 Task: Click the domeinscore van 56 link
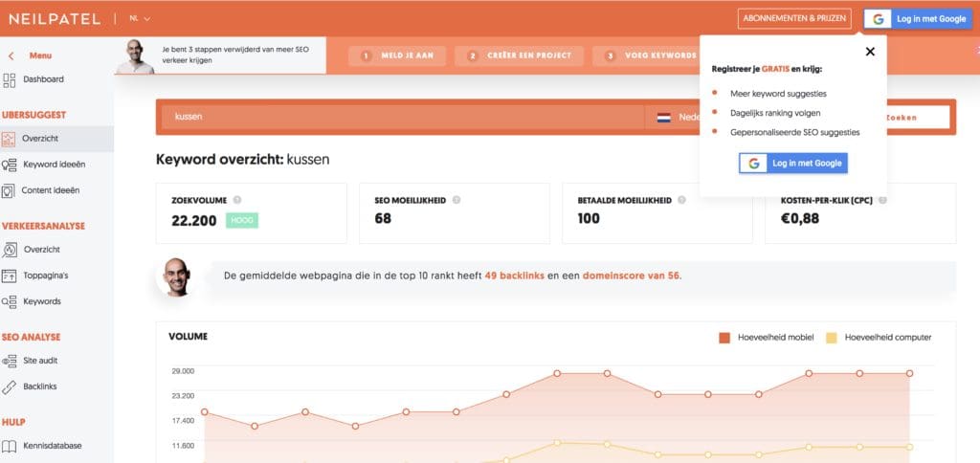coord(631,276)
